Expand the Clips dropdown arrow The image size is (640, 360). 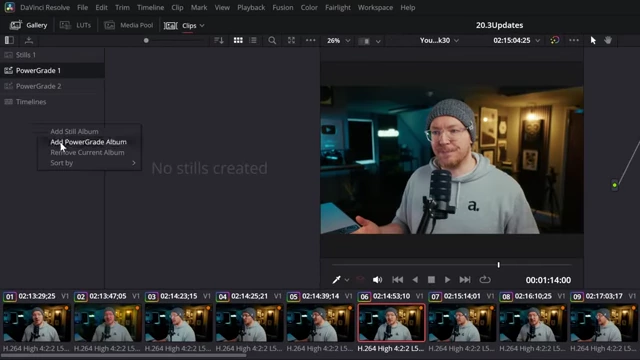(202, 25)
